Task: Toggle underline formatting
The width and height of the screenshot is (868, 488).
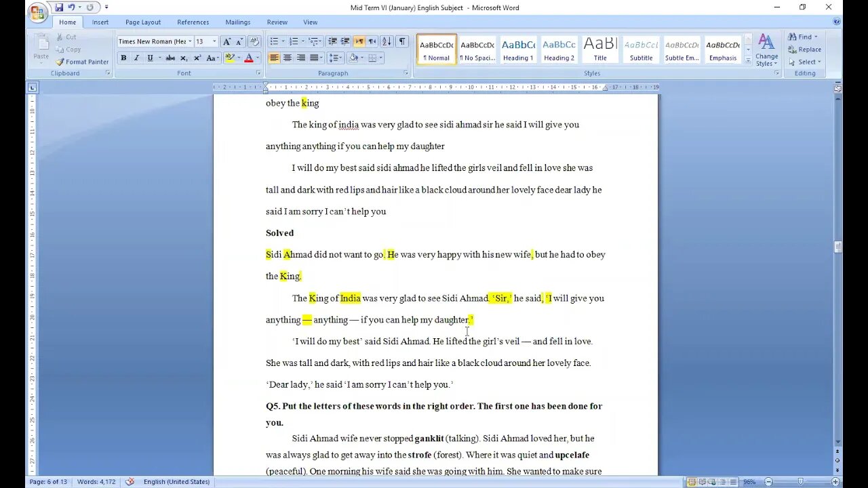Action: (150, 58)
